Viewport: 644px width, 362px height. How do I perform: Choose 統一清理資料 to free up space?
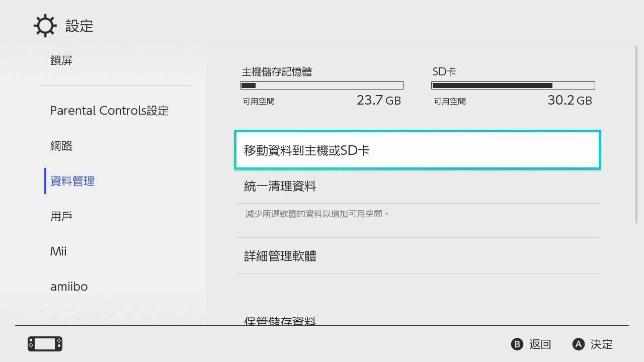[x=417, y=186]
